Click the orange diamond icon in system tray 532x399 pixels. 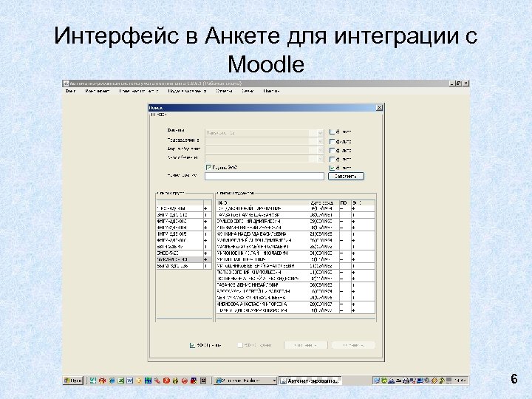(434, 381)
